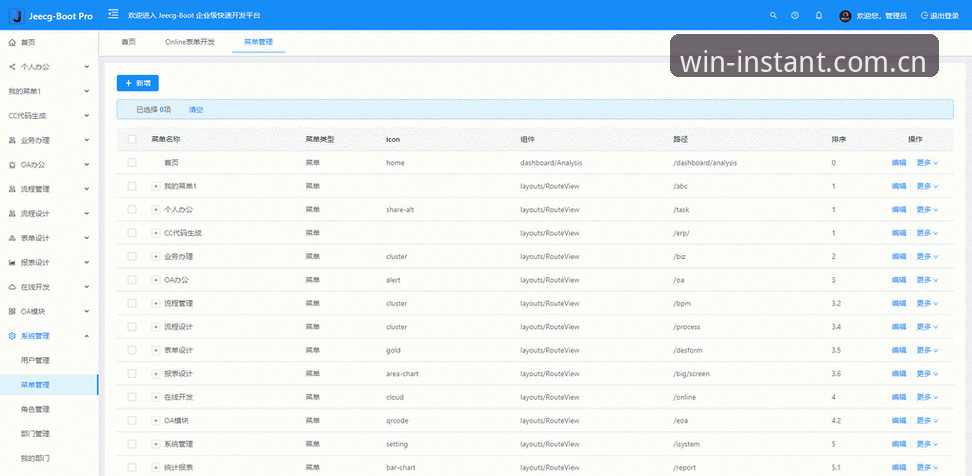Open help question mark icon
The width and height of the screenshot is (972, 476).
click(x=795, y=15)
